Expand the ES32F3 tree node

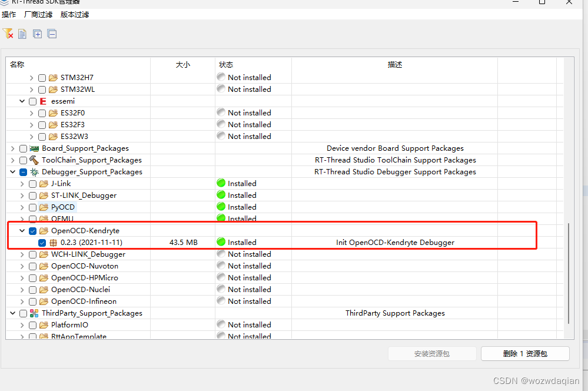coord(32,125)
